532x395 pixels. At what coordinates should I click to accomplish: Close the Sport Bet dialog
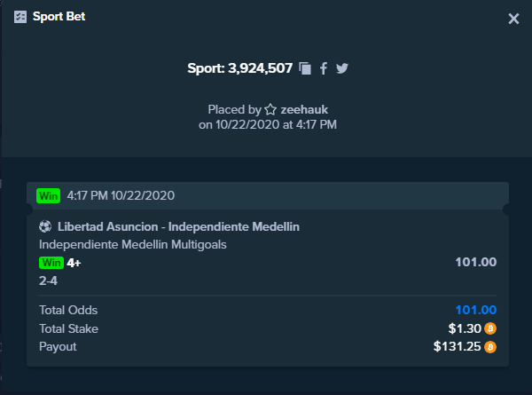513,19
